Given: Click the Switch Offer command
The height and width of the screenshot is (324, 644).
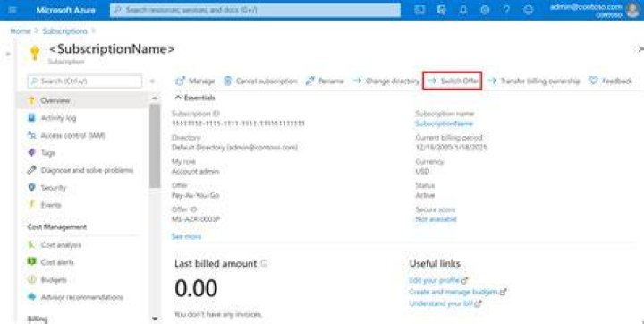Looking at the screenshot, I should coord(453,81).
